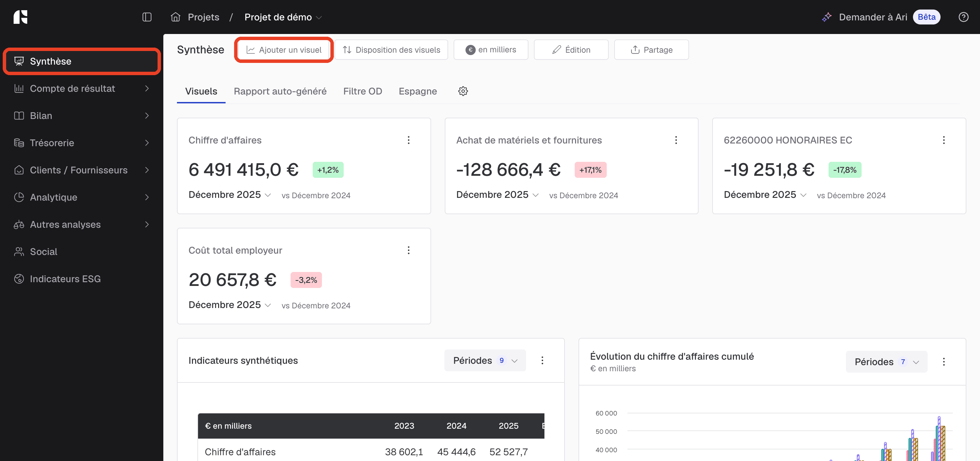The height and width of the screenshot is (461, 980).
Task: Click the Bilan book icon
Action: coord(19,116)
